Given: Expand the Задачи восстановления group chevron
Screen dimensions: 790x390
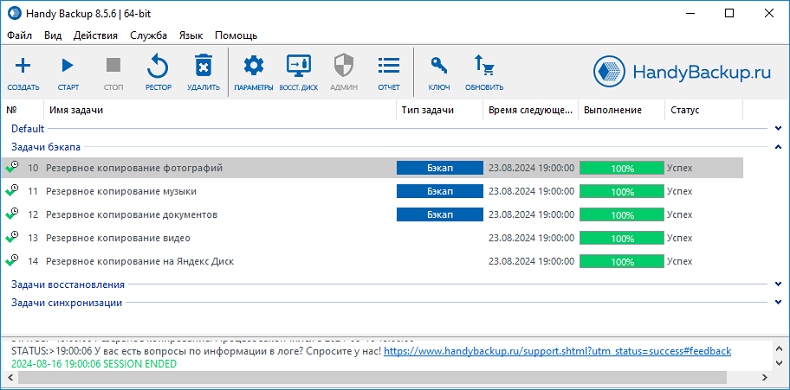Looking at the screenshot, I should [x=779, y=285].
